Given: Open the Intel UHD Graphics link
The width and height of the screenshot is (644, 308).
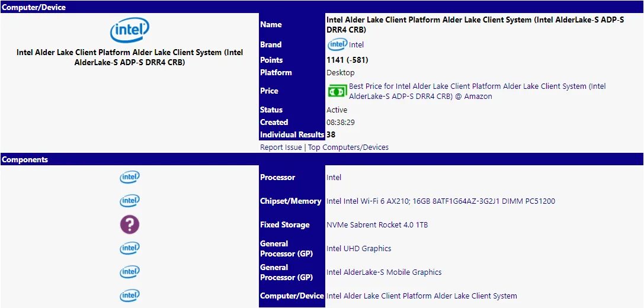Looking at the screenshot, I should tap(358, 248).
